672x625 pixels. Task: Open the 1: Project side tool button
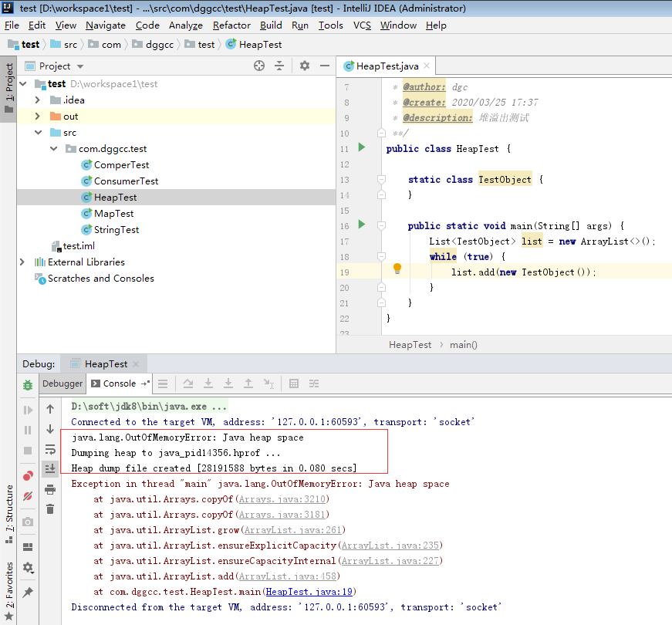click(x=9, y=89)
